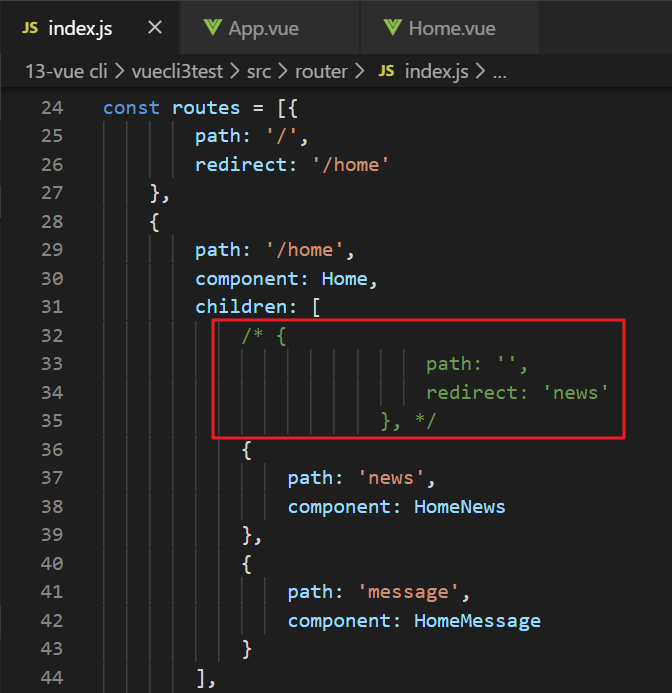Click line number 32 in gutter
Screen dimensions: 672x693
click(52, 335)
